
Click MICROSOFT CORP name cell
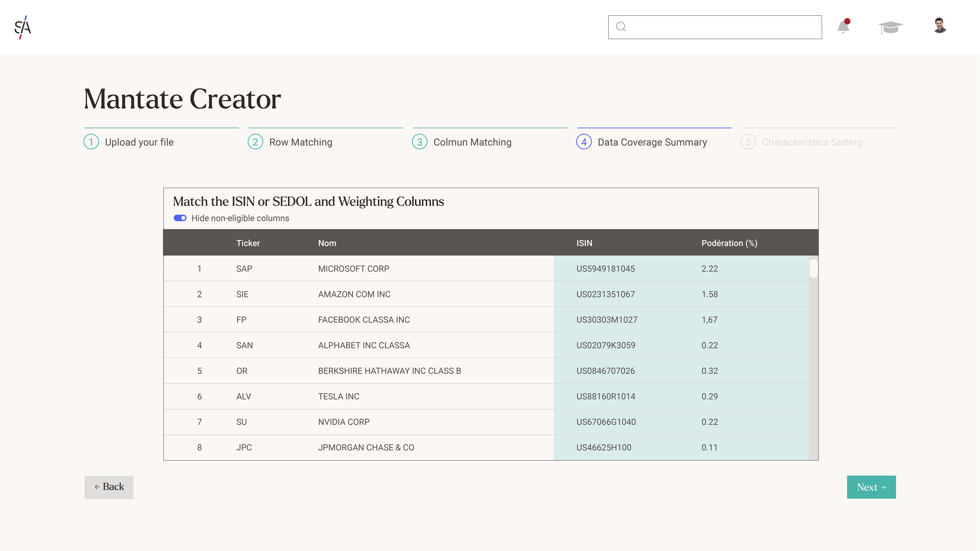353,269
